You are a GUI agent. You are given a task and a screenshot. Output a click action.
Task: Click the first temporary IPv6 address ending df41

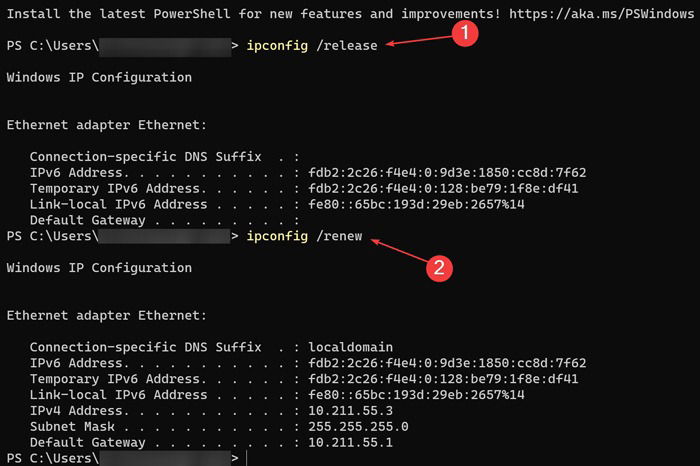[x=443, y=188]
